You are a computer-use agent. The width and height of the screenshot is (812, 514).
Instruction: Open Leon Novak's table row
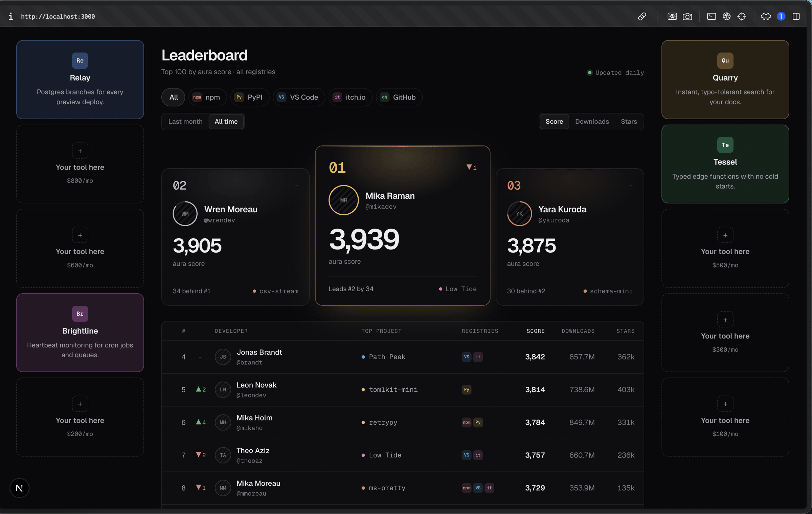(x=403, y=390)
